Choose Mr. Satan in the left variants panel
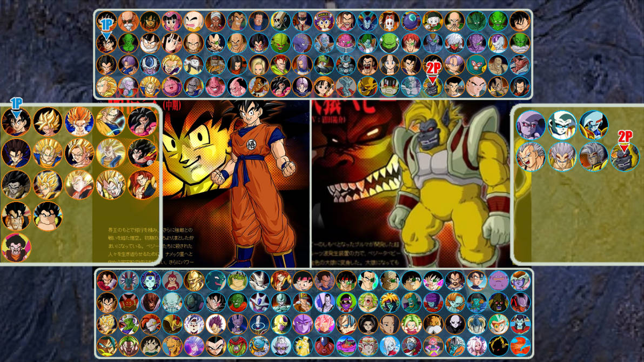 tap(16, 247)
